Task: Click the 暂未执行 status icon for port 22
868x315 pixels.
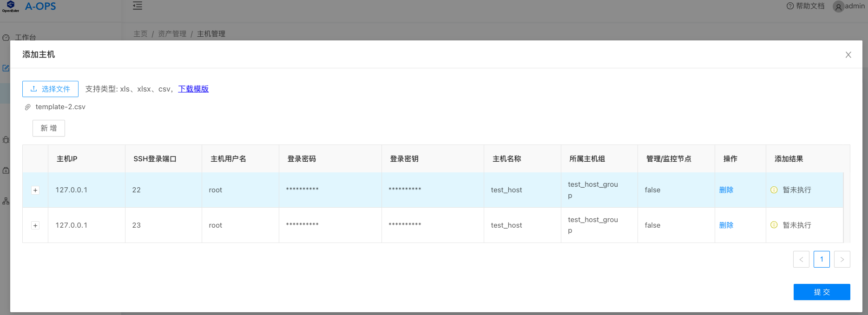Action: pyautogui.click(x=774, y=190)
